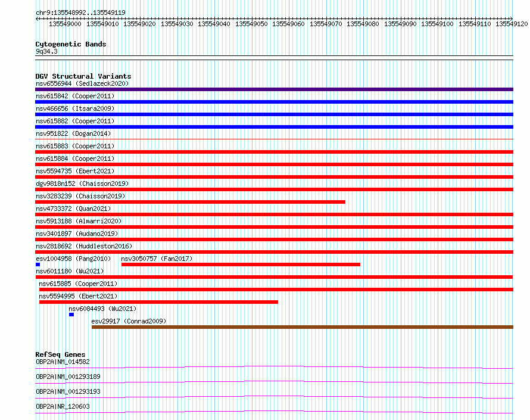Click ruler position 135549000
Screen dimensions: 530x420
[x=65, y=24]
